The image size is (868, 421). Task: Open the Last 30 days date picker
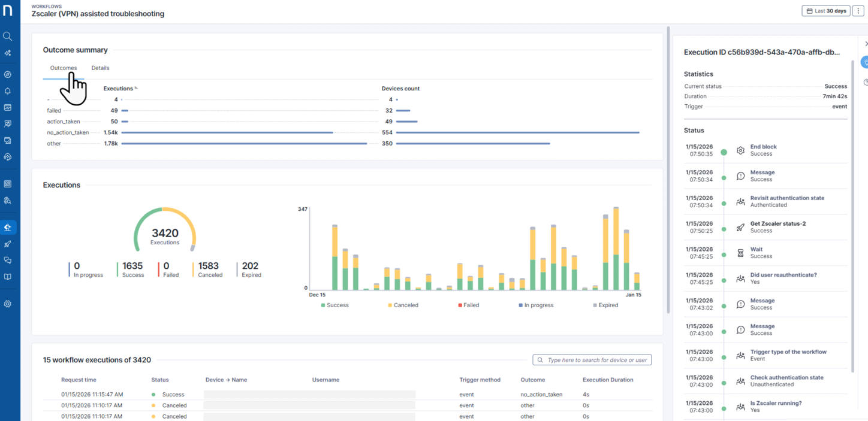click(825, 11)
